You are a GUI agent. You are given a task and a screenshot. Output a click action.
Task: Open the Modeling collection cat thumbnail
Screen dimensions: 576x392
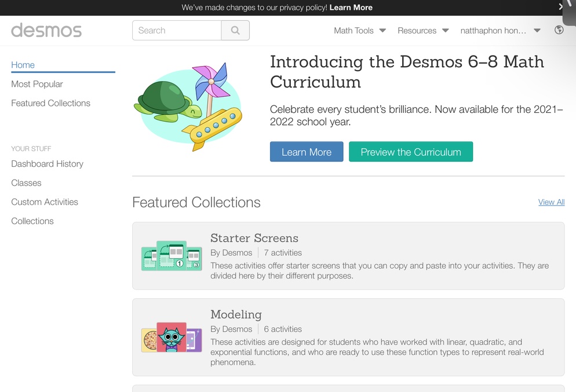pyautogui.click(x=172, y=338)
